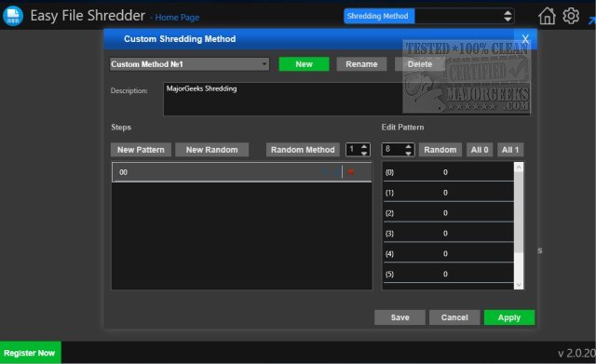This screenshot has width=596, height=364.
Task: Save the custom shredding method
Action: pyautogui.click(x=400, y=317)
